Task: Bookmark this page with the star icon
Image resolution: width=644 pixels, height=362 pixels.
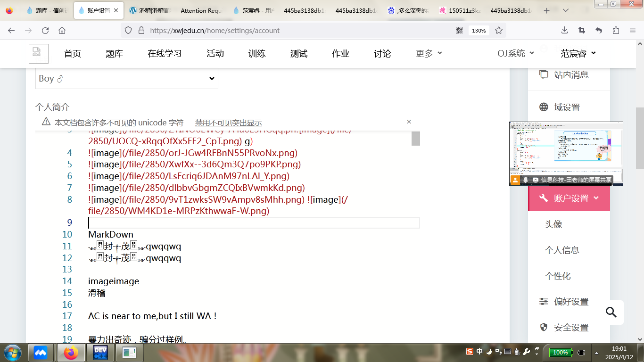Action: click(x=499, y=30)
